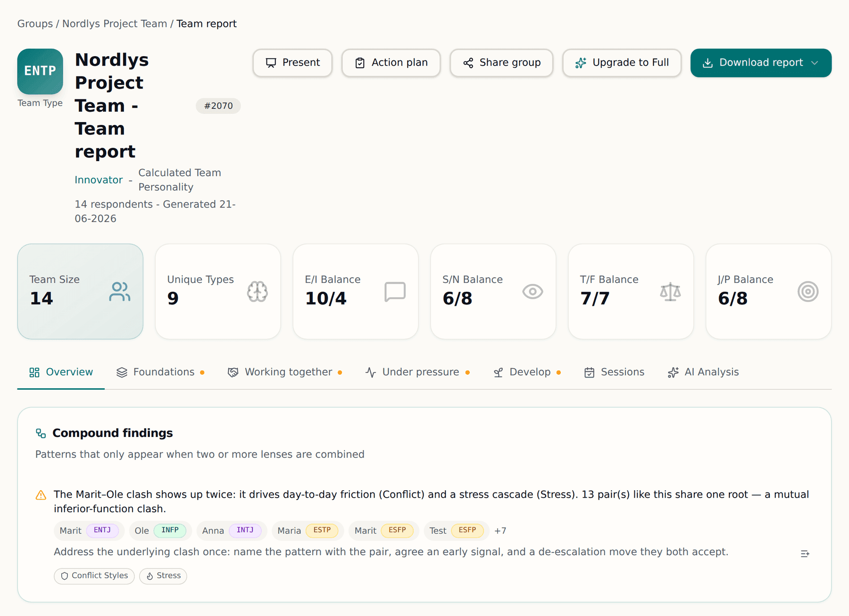Open the Under pressure tab

point(417,372)
